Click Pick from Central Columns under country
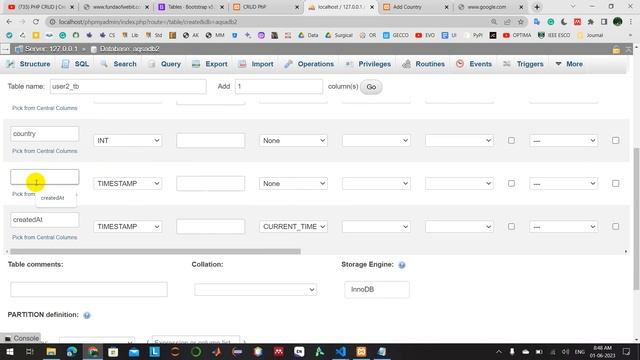Image resolution: width=640 pixels, height=360 pixels. (44, 151)
